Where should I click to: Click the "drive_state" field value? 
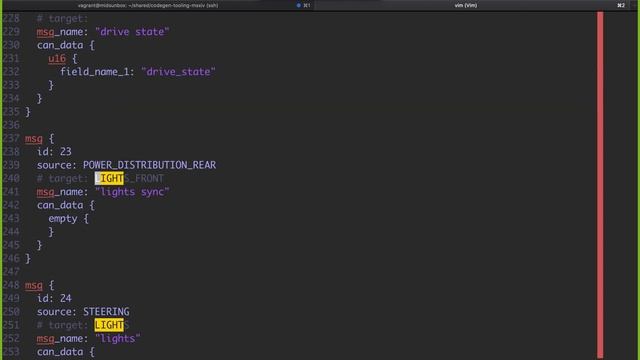[178, 72]
